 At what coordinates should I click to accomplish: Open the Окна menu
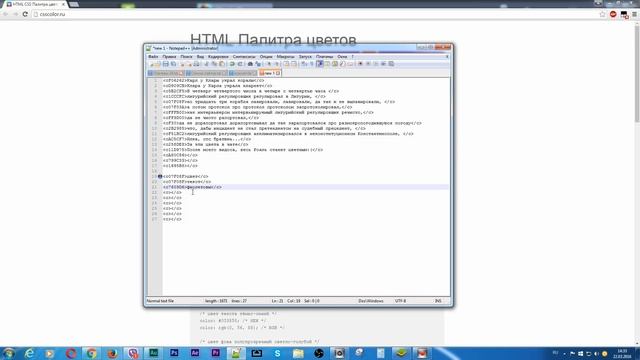point(342,57)
